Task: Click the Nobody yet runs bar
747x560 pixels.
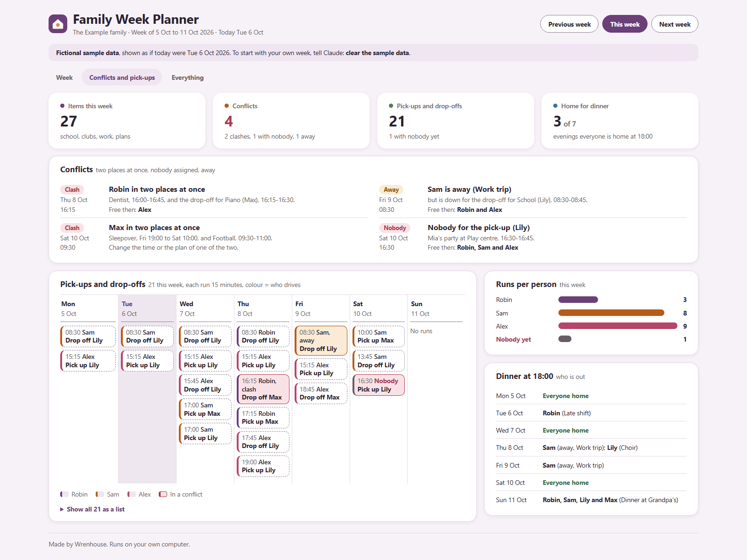Action: tap(565, 339)
